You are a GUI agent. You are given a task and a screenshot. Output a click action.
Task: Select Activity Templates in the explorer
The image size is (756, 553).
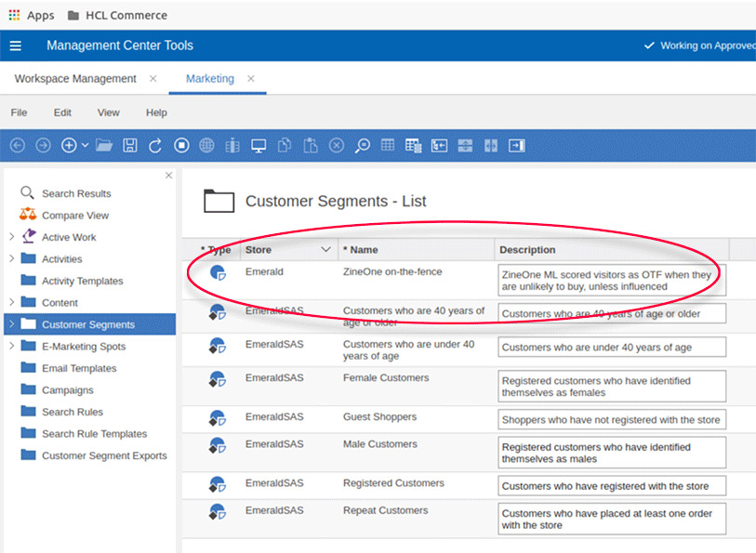83,281
